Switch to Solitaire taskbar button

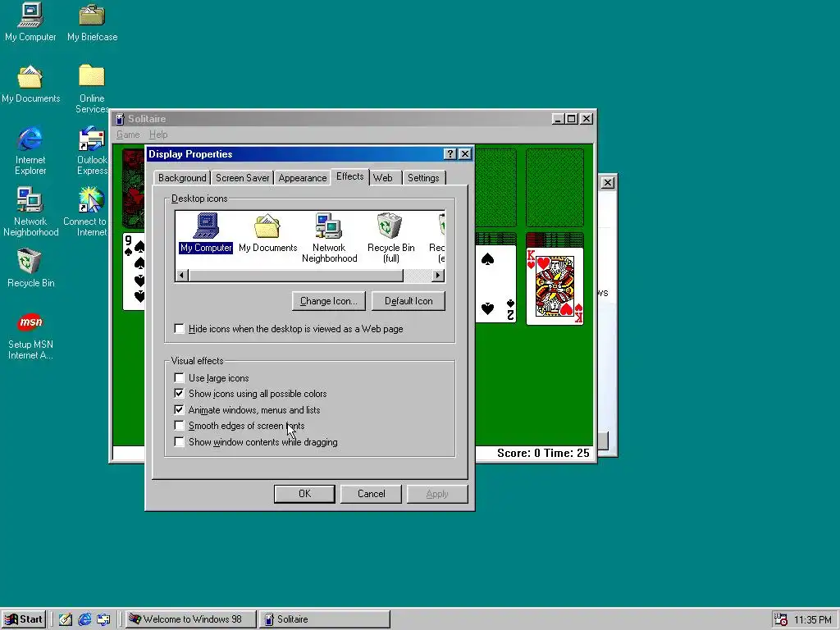(325, 619)
